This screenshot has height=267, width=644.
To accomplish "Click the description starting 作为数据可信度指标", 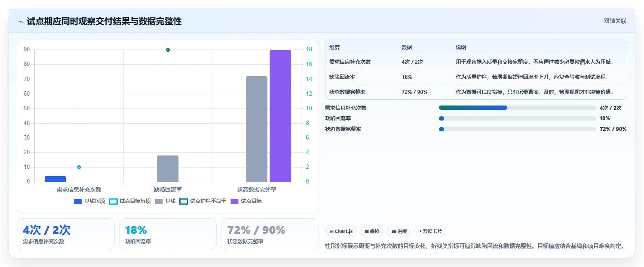I will click(x=534, y=92).
